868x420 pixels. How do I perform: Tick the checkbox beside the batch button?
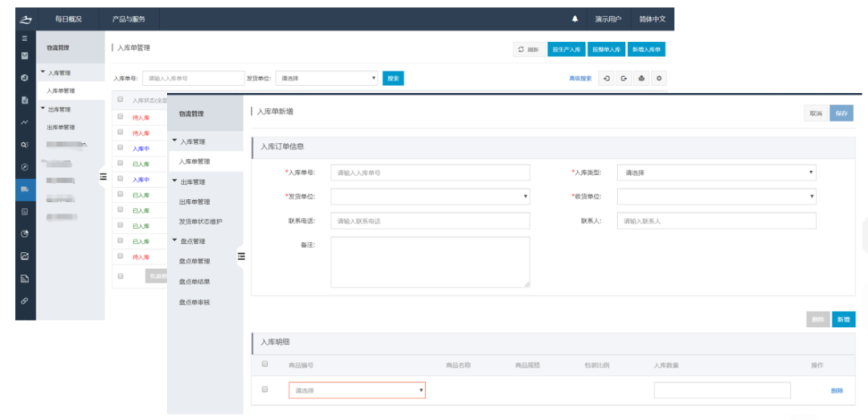click(120, 275)
